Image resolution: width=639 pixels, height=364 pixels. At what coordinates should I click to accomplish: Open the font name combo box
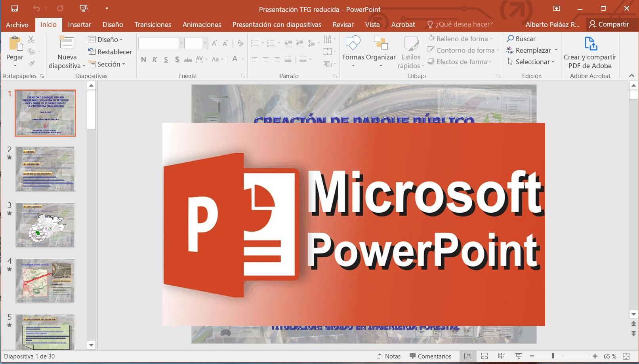pos(161,43)
